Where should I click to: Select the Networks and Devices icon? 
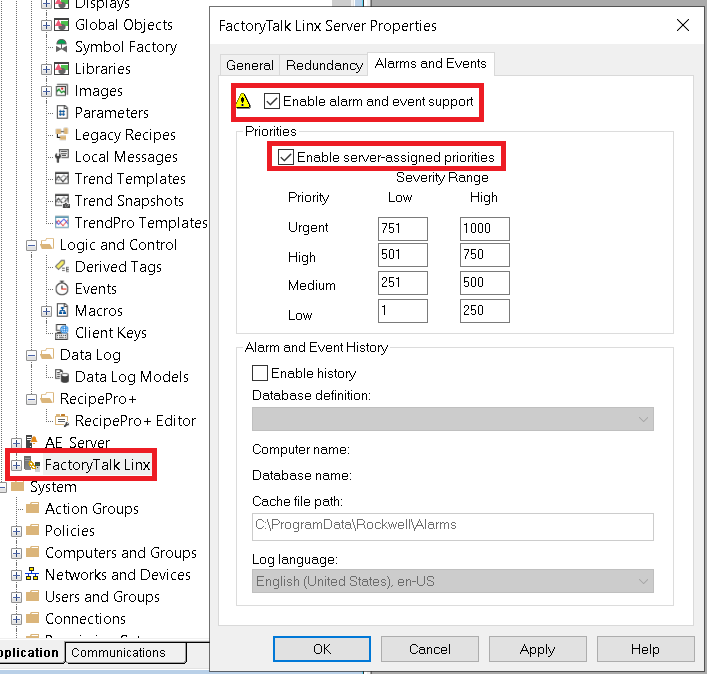[x=32, y=574]
